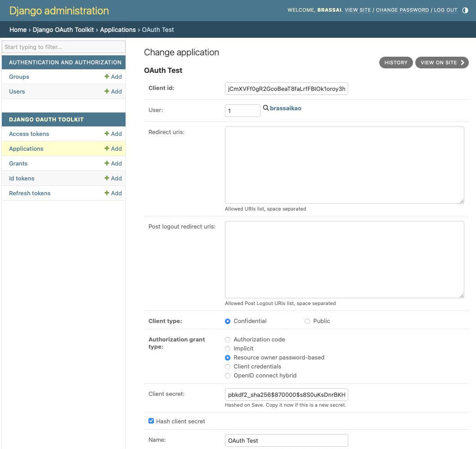Screen dimensions: 476x449
Task: Click the History button
Action: [396, 63]
